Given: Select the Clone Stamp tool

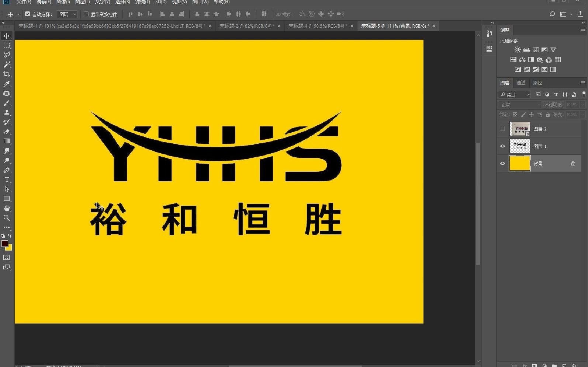Looking at the screenshot, I should [x=7, y=112].
